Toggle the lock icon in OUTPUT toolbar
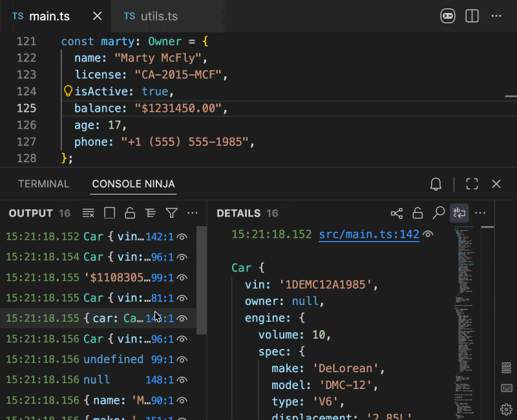Screen dimensions: 517x420 pos(130,213)
